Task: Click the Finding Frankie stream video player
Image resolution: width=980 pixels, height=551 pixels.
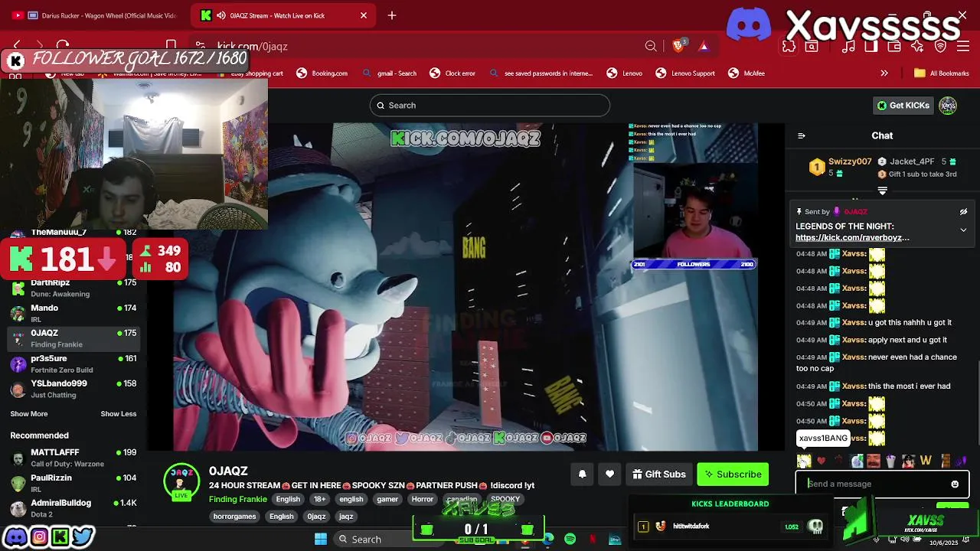Action: 465,287
